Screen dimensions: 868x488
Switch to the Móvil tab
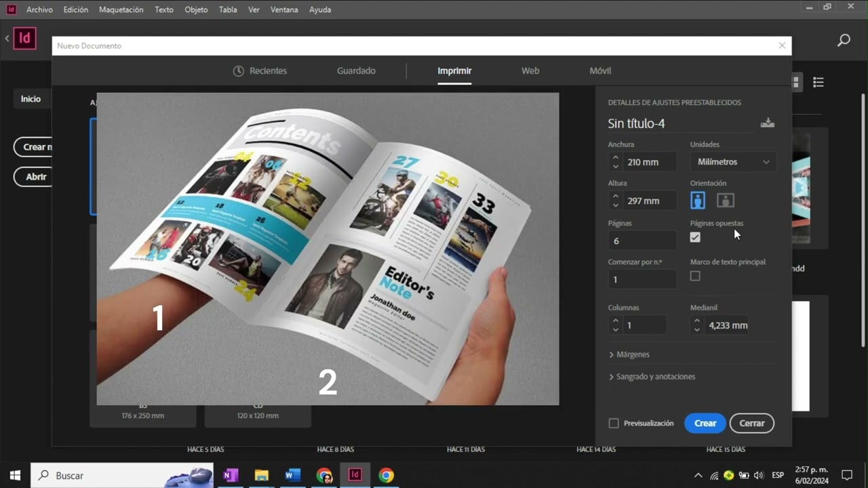[600, 70]
